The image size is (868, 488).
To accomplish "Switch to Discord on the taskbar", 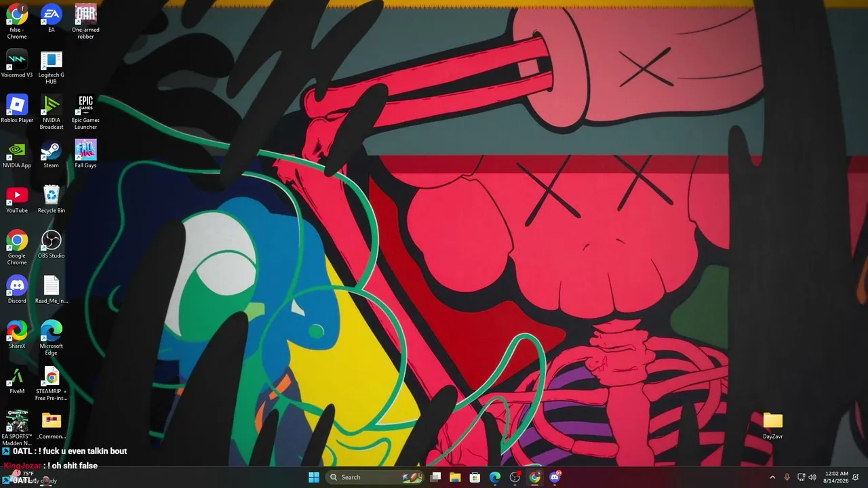I will (555, 477).
